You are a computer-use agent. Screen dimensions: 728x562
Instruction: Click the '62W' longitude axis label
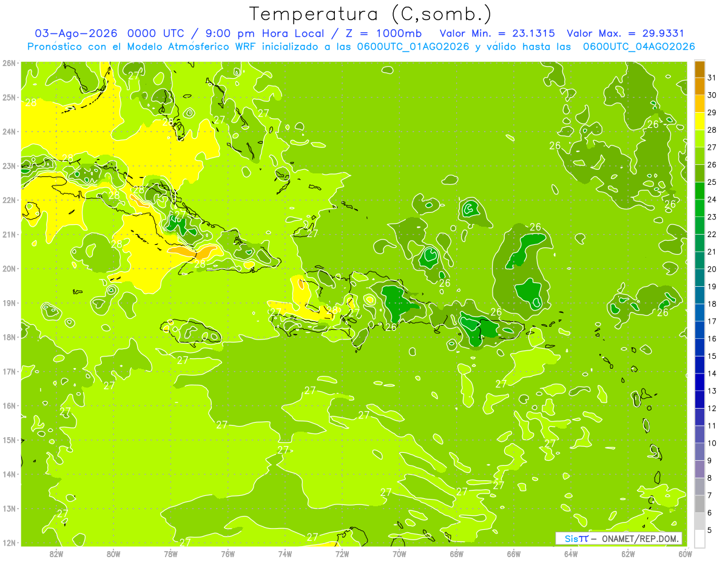point(628,554)
